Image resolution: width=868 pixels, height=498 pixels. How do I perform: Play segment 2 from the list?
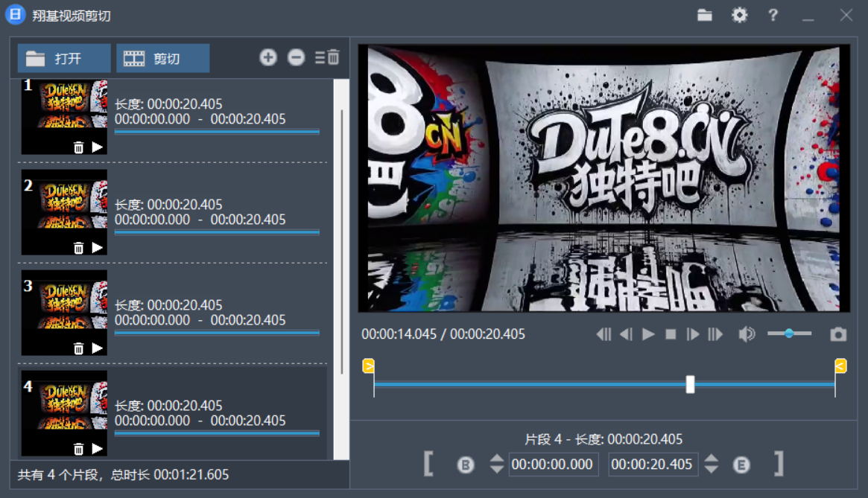click(98, 248)
